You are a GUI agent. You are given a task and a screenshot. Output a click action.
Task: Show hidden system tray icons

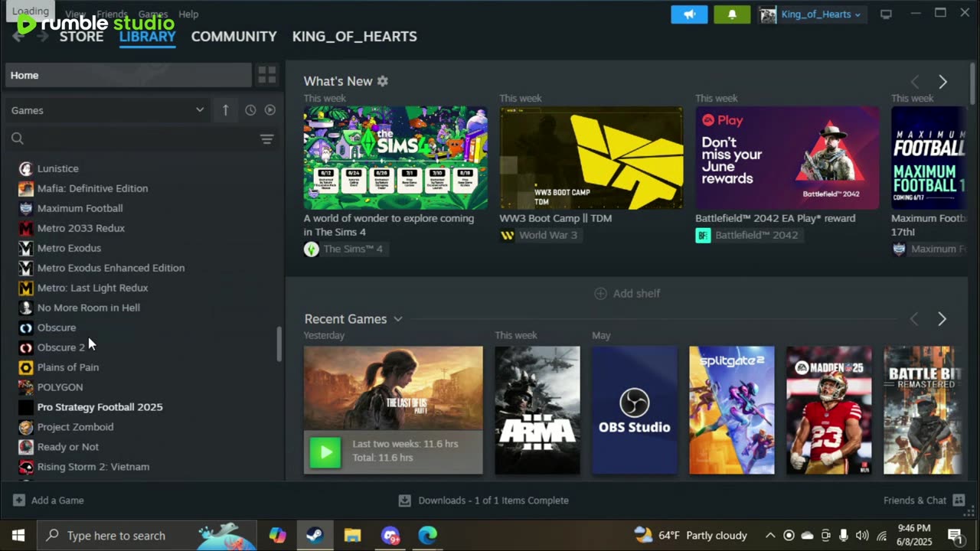pyautogui.click(x=770, y=536)
